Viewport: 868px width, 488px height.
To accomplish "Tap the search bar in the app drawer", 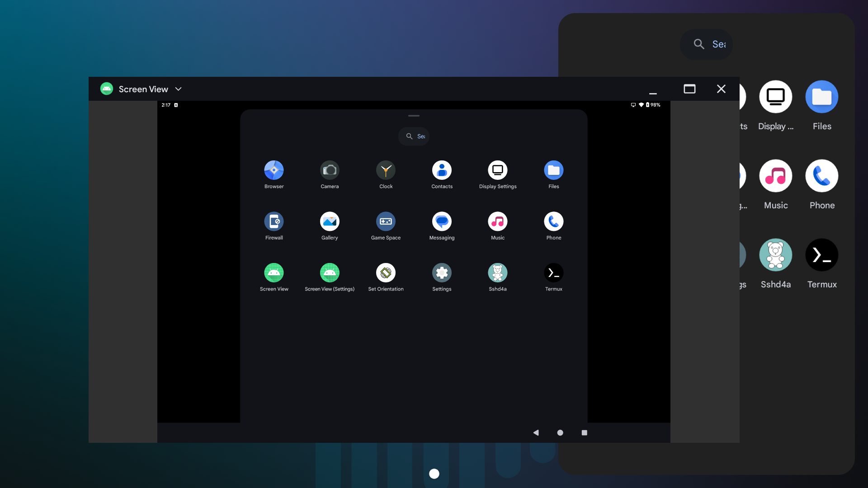I will tap(414, 136).
